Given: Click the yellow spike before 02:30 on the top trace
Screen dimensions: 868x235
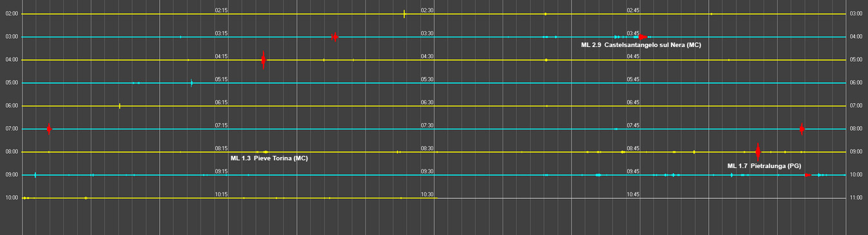Looking at the screenshot, I should (404, 14).
